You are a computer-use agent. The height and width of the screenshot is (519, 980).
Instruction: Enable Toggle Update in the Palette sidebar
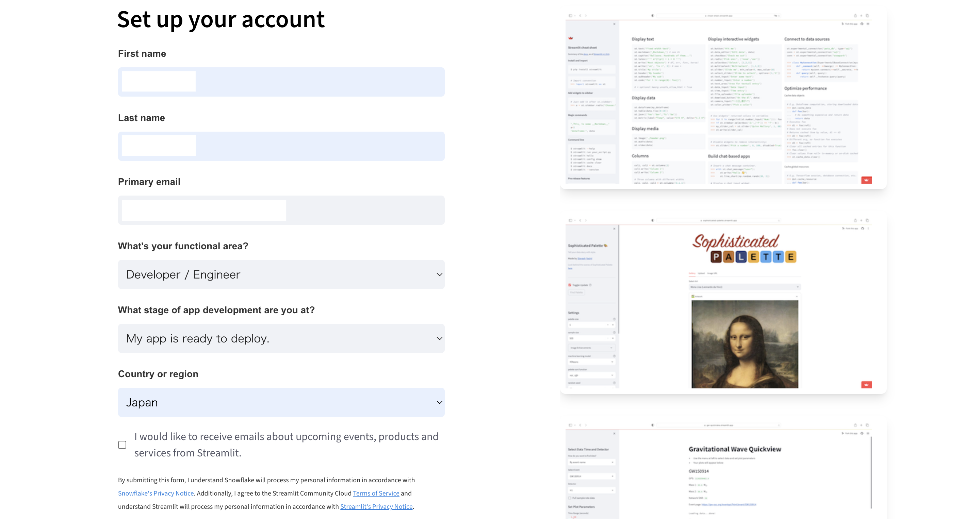coord(570,285)
